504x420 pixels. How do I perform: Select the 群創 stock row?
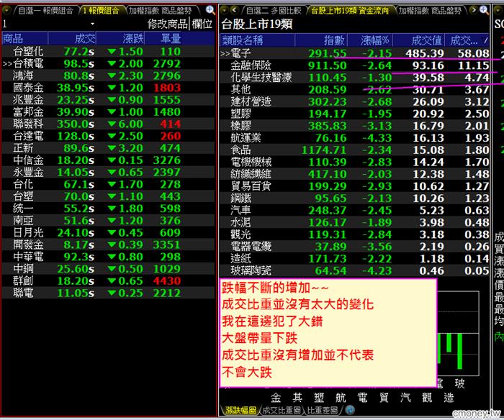(x=108, y=281)
